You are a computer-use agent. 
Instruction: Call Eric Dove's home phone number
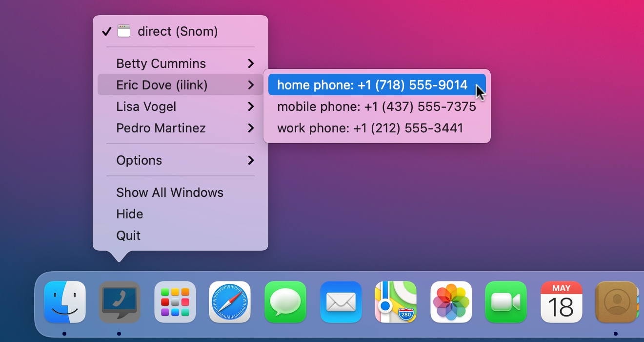tap(372, 85)
